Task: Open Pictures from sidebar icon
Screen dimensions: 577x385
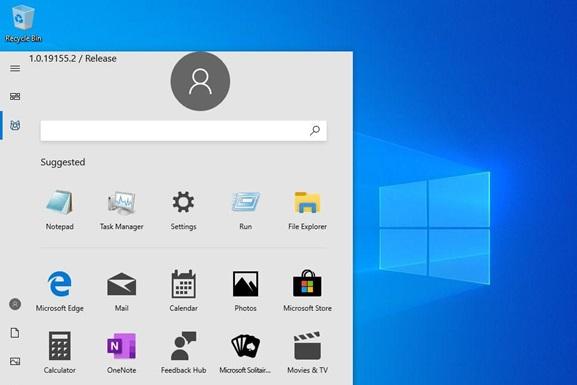Action: coord(15,361)
